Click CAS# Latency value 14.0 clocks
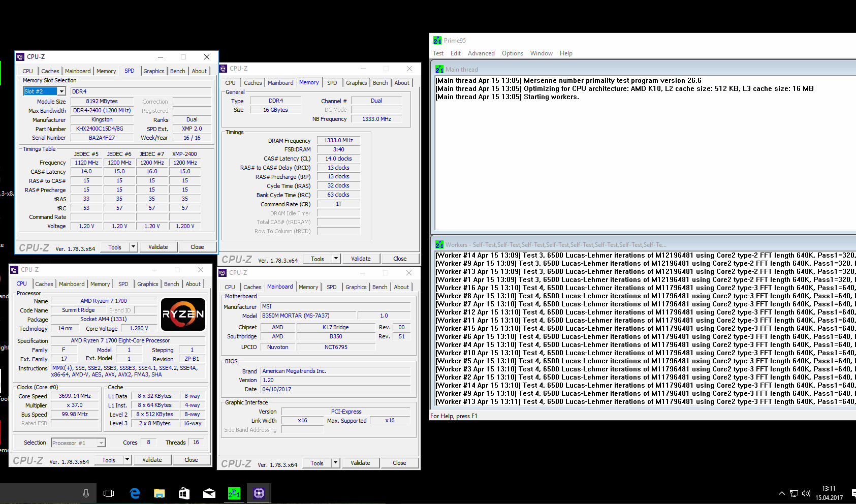The image size is (856, 504). coord(338,159)
